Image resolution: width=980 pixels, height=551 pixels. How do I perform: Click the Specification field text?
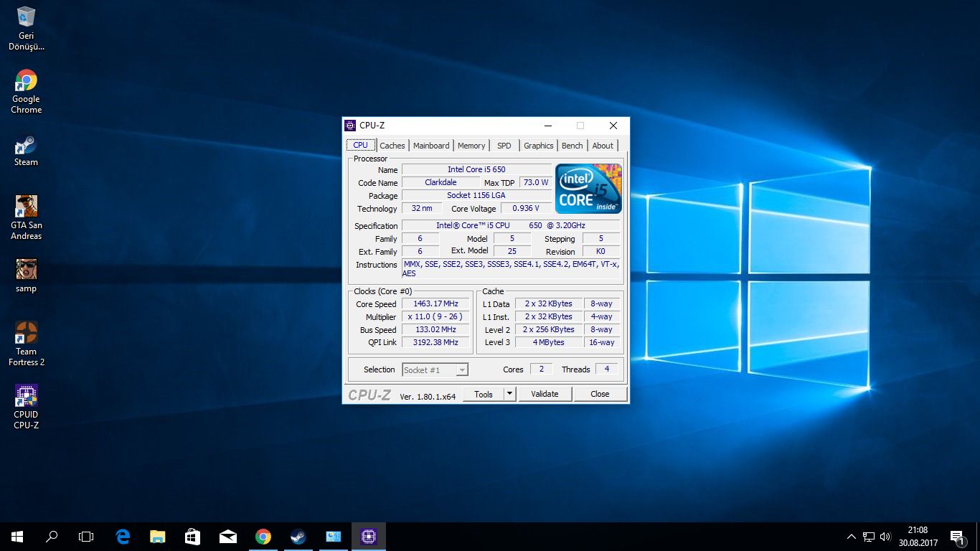[511, 225]
